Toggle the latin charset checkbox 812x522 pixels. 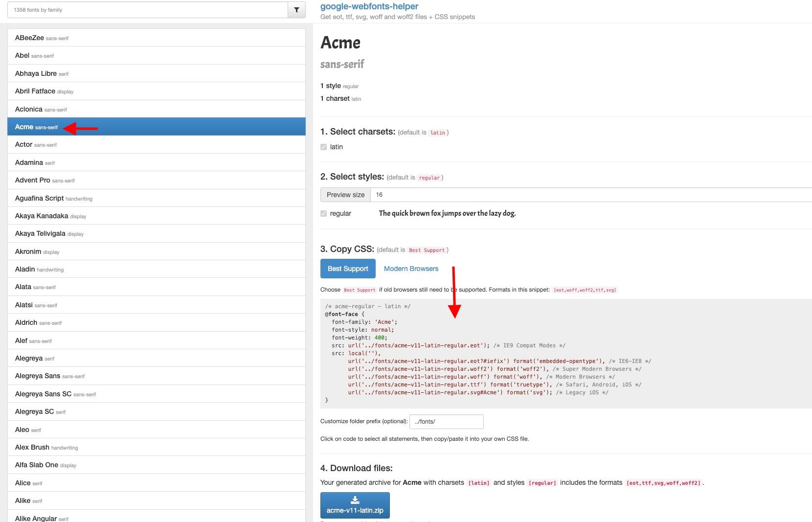pos(323,147)
